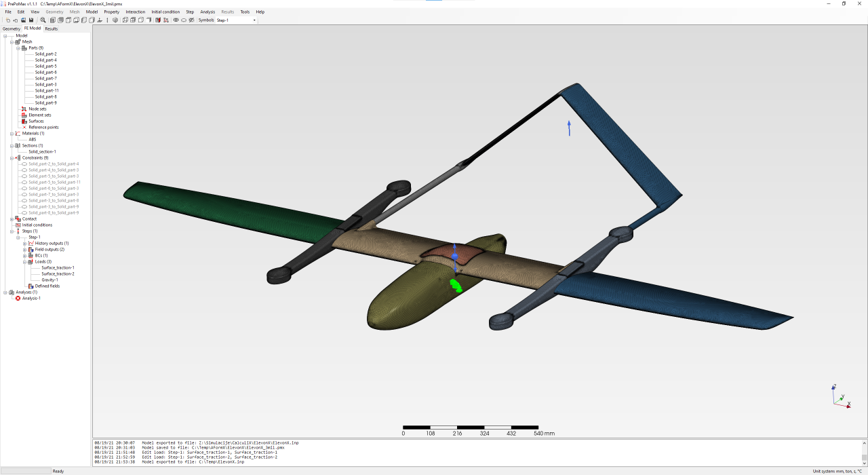Click the log output panel scrollbar
The height and width of the screenshot is (475, 868).
[x=863, y=452]
